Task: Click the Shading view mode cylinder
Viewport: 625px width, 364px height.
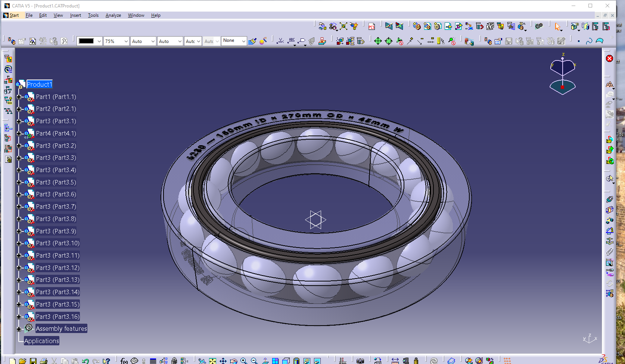Action: tap(296, 361)
